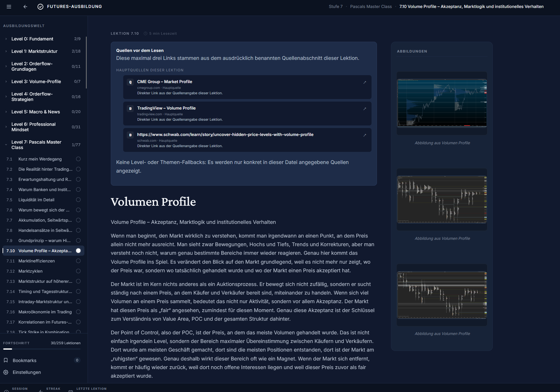Click the Bookmarks count badge 0
The image size is (560, 392).
tap(77, 360)
